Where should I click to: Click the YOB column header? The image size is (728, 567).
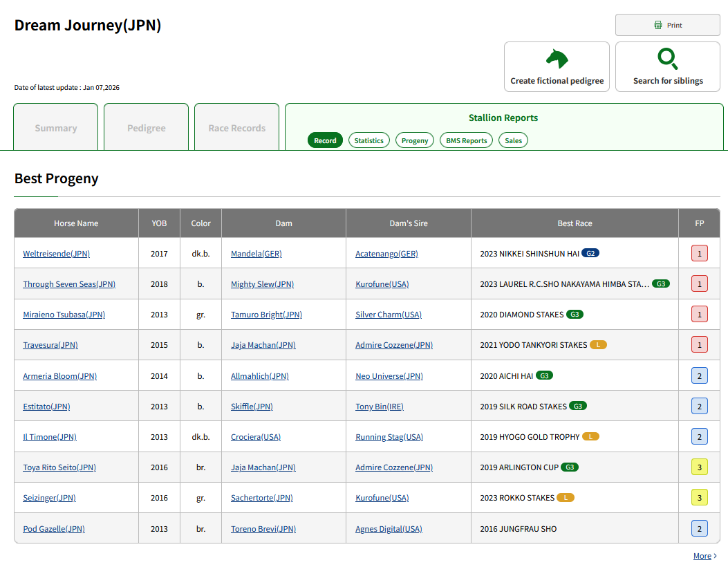159,223
